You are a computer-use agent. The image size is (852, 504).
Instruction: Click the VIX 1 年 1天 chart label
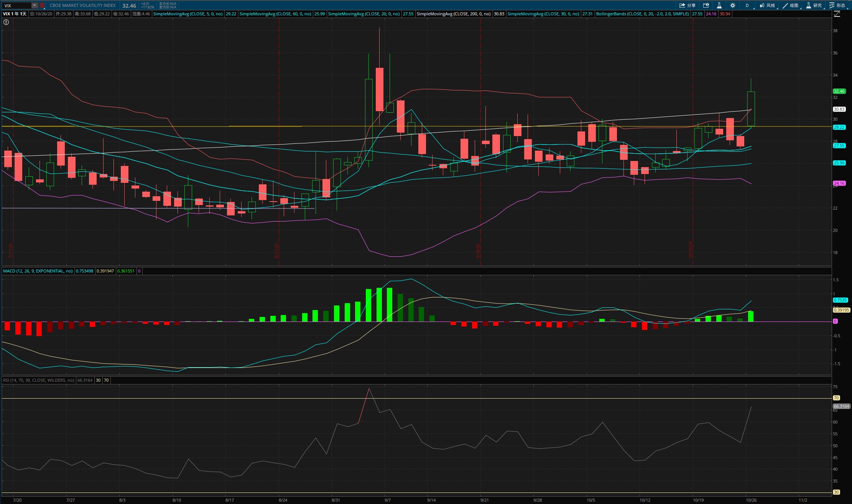(x=15, y=14)
